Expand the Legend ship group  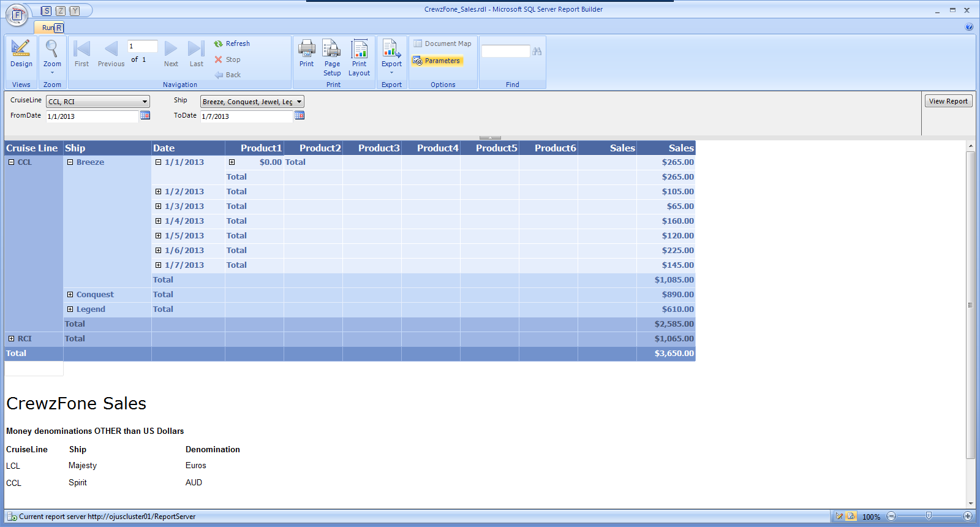(70, 309)
